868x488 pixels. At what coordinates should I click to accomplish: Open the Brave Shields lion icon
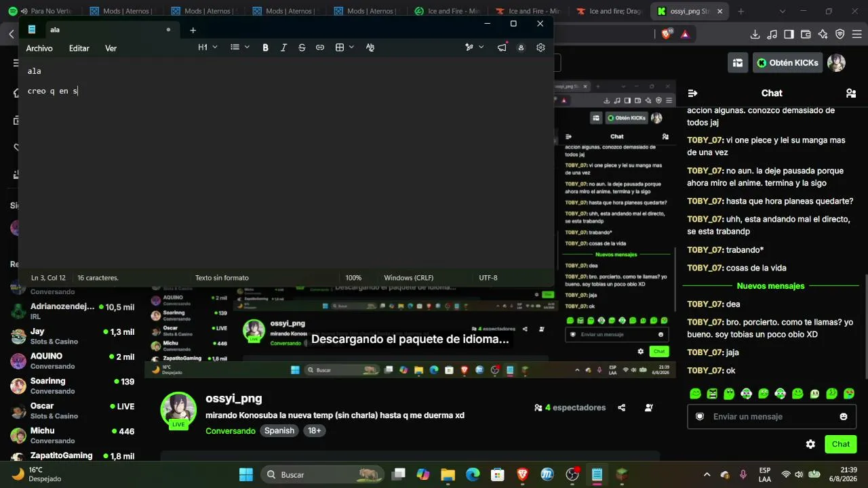click(x=667, y=34)
